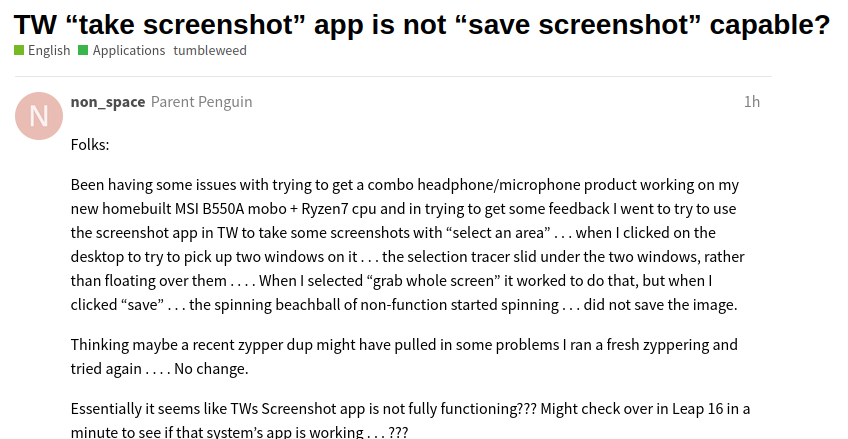Click the green square icon beside Applications
Screen dimensions: 848x439
click(x=83, y=50)
